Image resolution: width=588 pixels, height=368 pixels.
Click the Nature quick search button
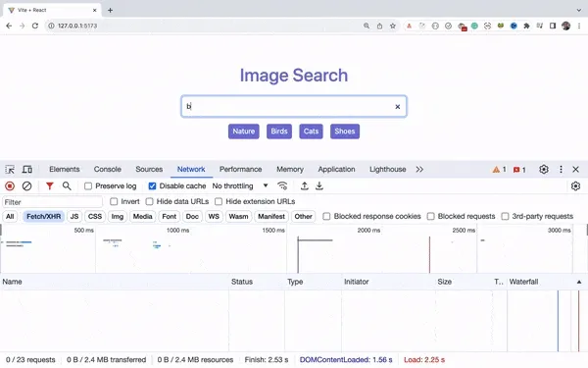pyautogui.click(x=244, y=131)
